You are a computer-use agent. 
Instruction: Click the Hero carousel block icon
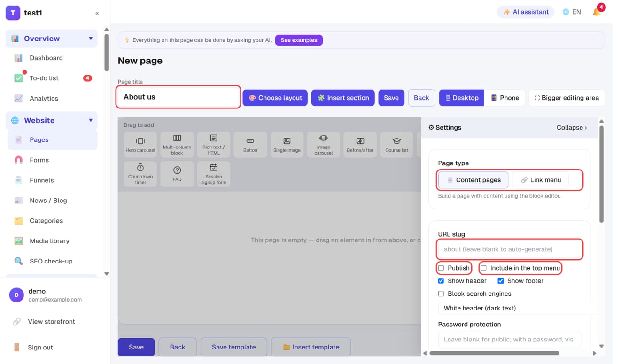(140, 144)
